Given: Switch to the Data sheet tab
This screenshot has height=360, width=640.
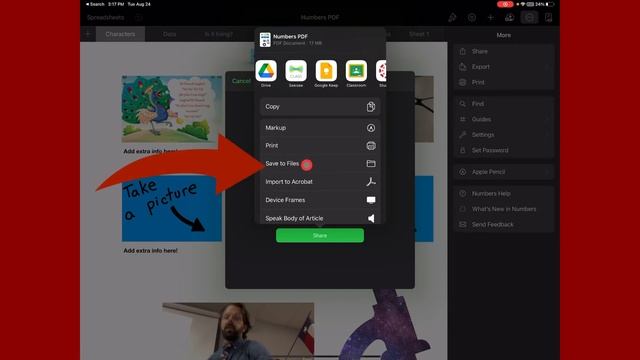Looking at the screenshot, I should 169,34.
